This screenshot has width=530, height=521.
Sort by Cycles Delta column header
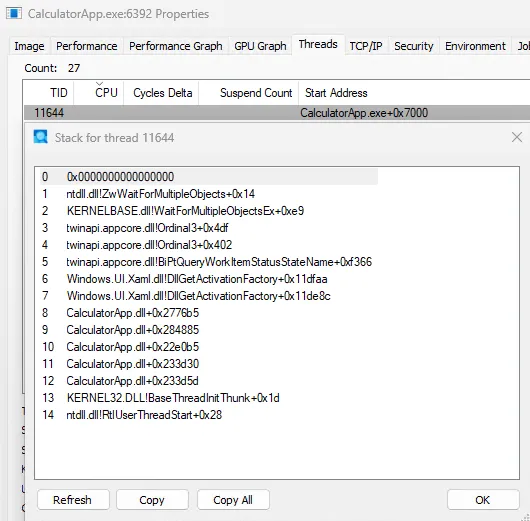161,93
